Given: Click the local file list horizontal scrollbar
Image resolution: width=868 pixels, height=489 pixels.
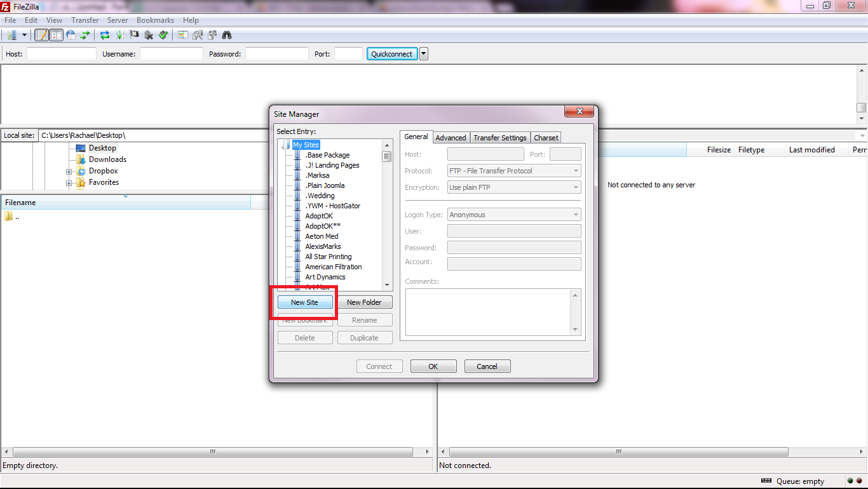Looking at the screenshot, I should [216, 452].
